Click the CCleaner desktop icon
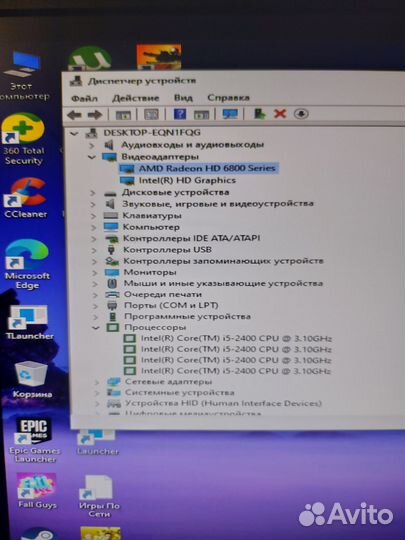405x540 pixels. pos(25,198)
